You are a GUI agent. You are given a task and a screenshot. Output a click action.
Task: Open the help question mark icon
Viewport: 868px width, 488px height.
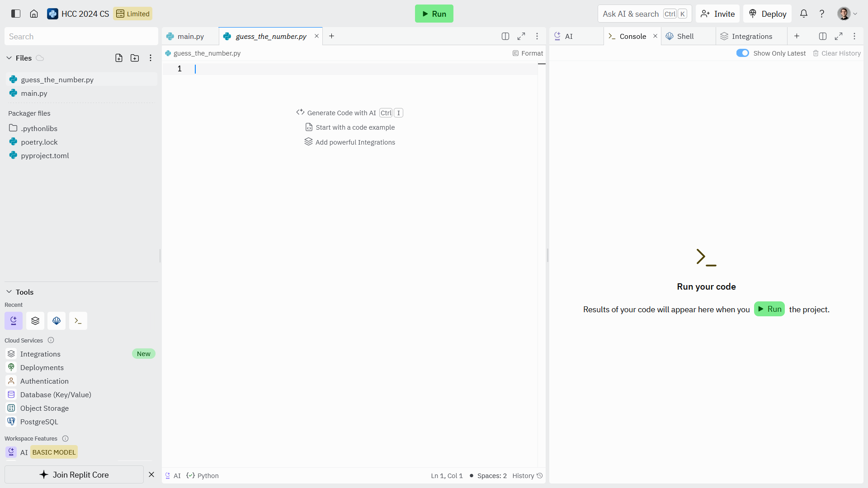pos(821,14)
